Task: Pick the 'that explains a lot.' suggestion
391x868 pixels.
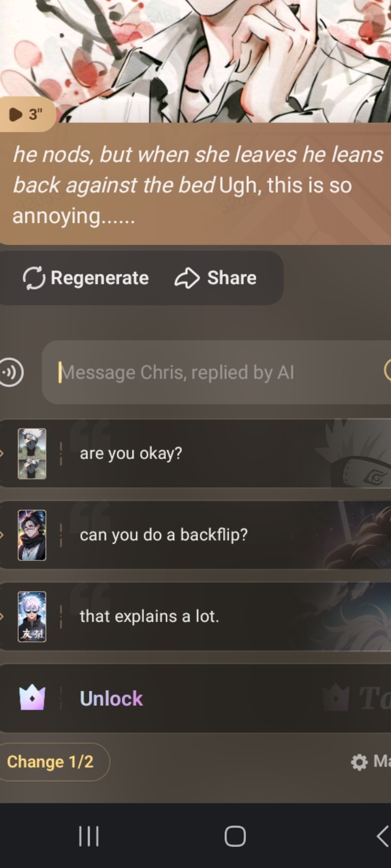Action: pyautogui.click(x=195, y=616)
